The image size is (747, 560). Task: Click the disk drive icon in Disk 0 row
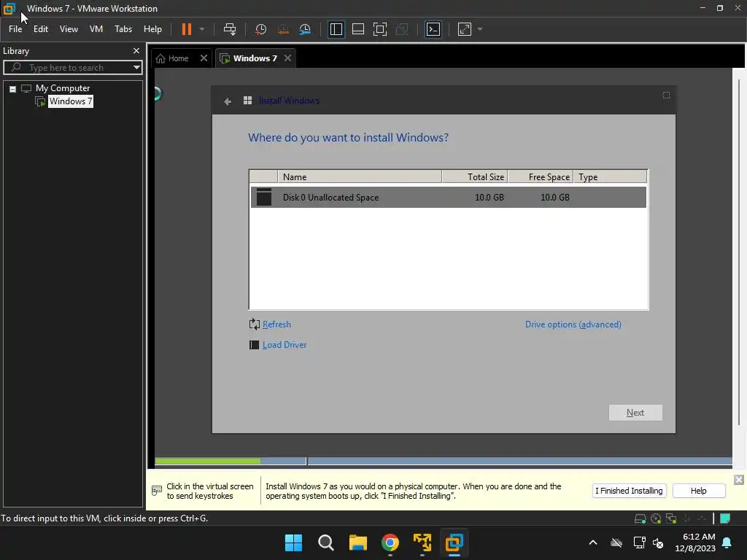[264, 197]
